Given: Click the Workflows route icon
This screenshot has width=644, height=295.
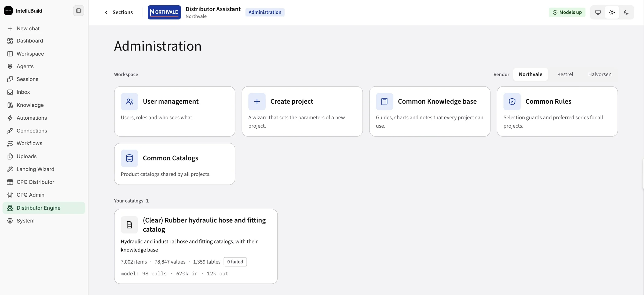Looking at the screenshot, I should [x=10, y=143].
